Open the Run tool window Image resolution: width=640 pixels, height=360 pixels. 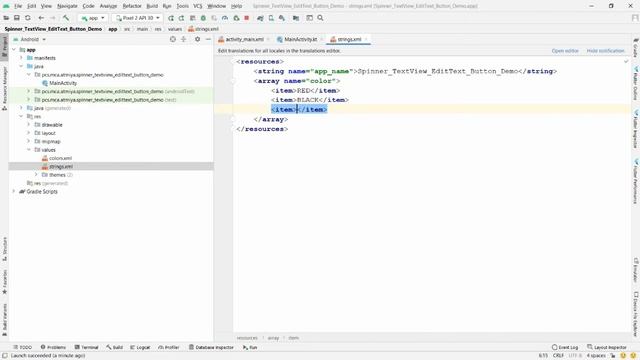tap(250, 347)
